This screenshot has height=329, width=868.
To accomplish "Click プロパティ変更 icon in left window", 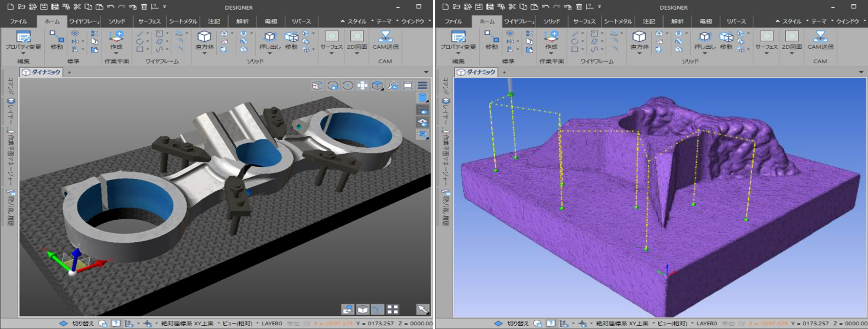I will [x=23, y=37].
